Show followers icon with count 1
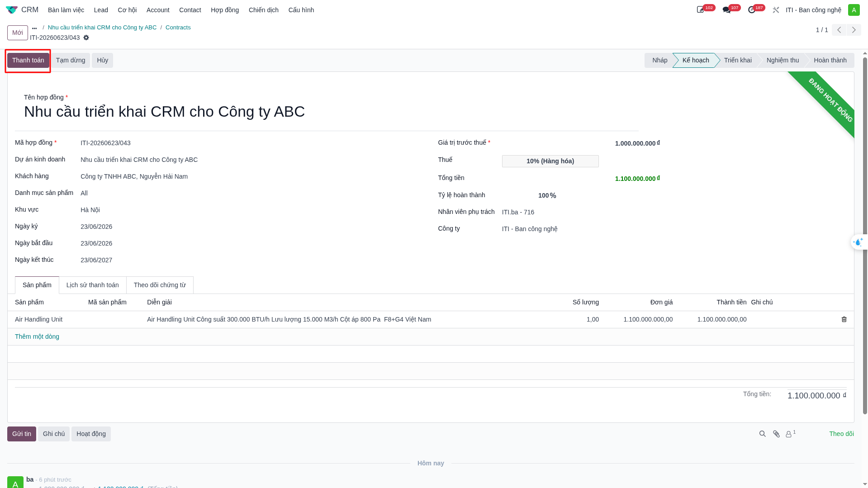Screen dimensions: 868x488 [791, 434]
